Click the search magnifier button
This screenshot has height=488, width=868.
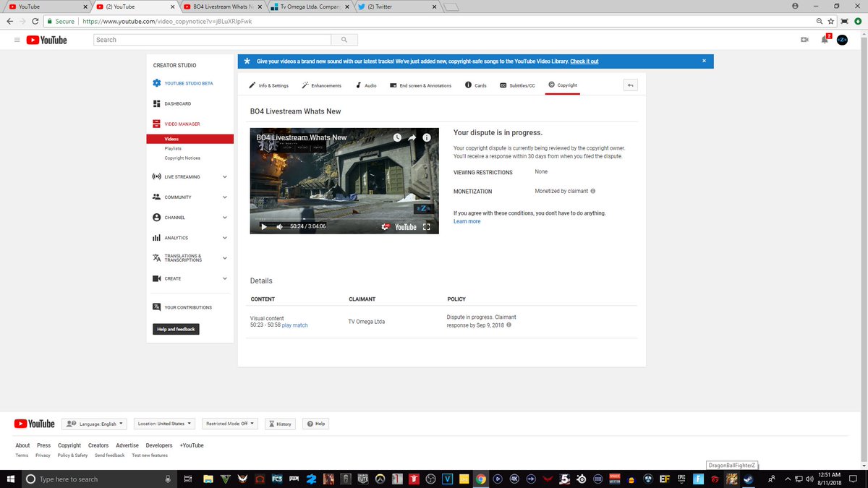click(x=344, y=40)
